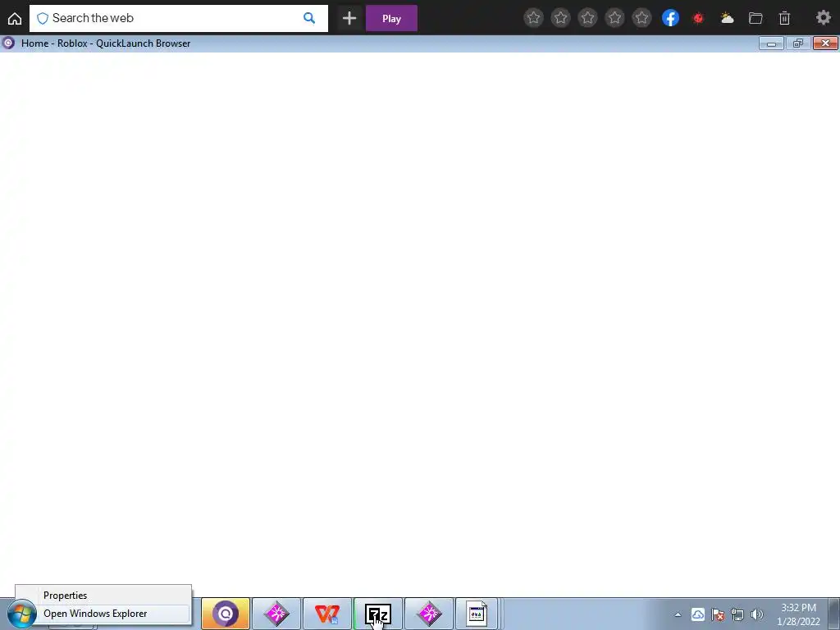Screen dimensions: 840x630
Task: Open the first pink diamond taskbar app
Action: [276, 614]
